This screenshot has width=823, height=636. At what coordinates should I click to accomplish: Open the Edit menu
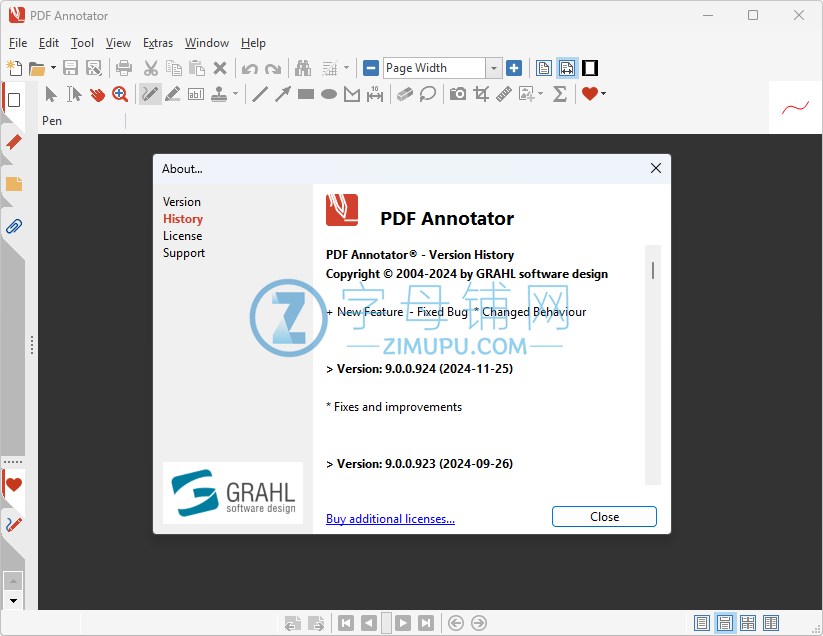pyautogui.click(x=49, y=43)
